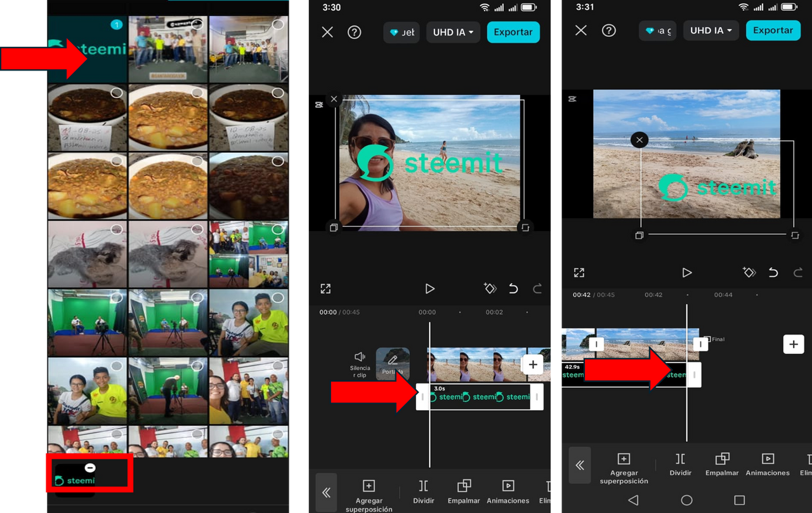Tap Android back triangle button
Image resolution: width=812 pixels, height=513 pixels.
pyautogui.click(x=633, y=500)
